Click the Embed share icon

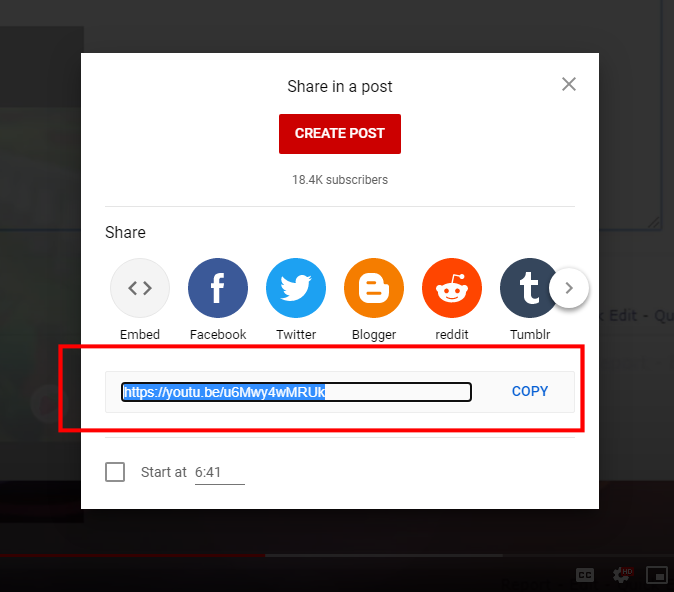point(140,288)
